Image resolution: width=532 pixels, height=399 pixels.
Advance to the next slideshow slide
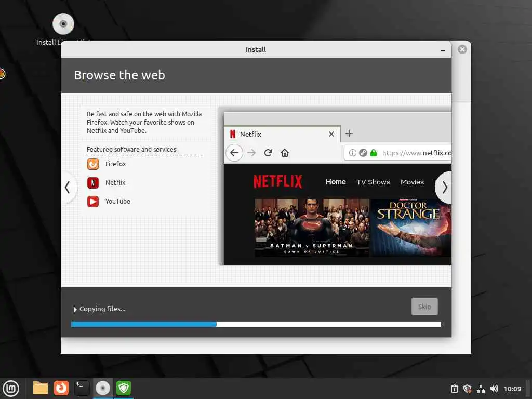coord(444,187)
